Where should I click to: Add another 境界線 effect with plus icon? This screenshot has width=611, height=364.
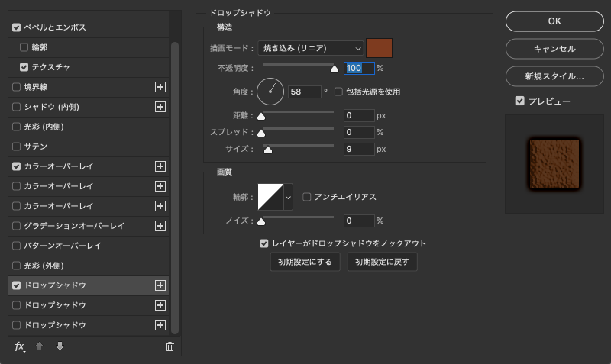160,87
